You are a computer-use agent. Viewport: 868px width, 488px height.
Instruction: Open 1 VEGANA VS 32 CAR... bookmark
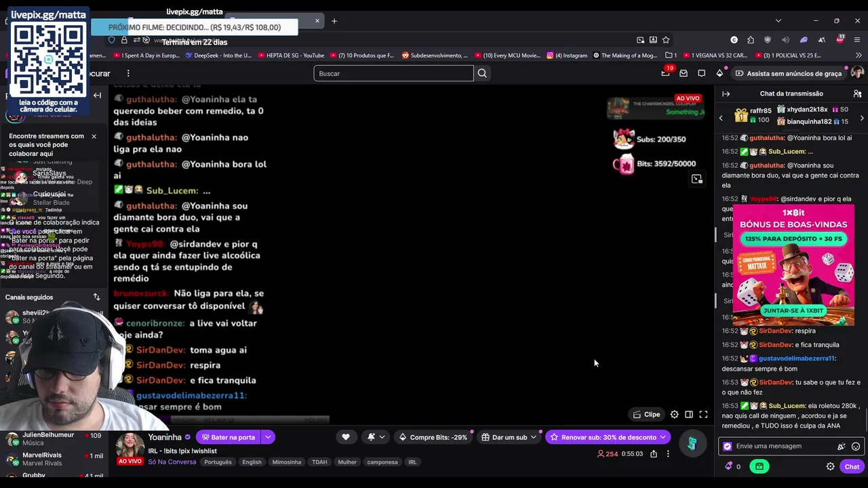(x=714, y=56)
